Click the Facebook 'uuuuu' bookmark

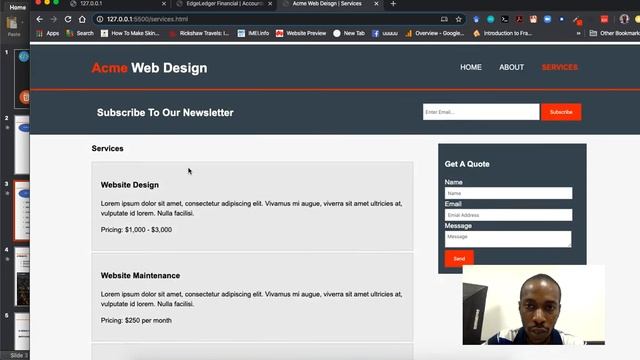click(x=384, y=33)
